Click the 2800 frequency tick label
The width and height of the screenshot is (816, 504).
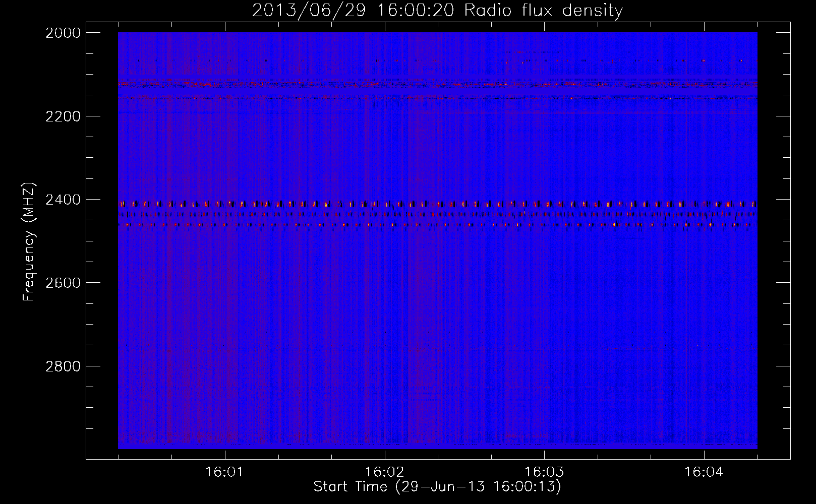pos(63,366)
